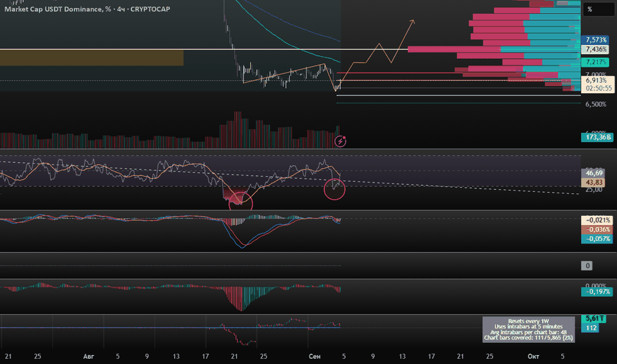Viewport: 617px width, 364px height.
Task: Select the 7,573% blue price label
Action: tap(595, 40)
